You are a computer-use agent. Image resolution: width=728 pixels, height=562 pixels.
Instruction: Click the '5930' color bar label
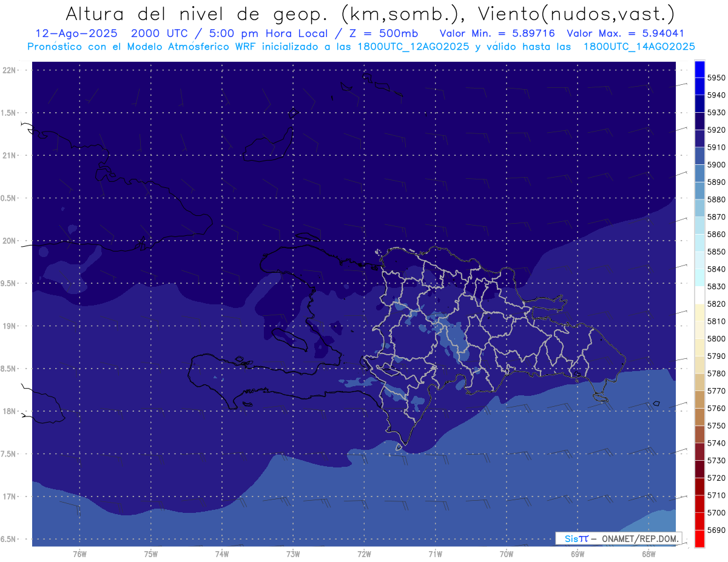pos(716,113)
